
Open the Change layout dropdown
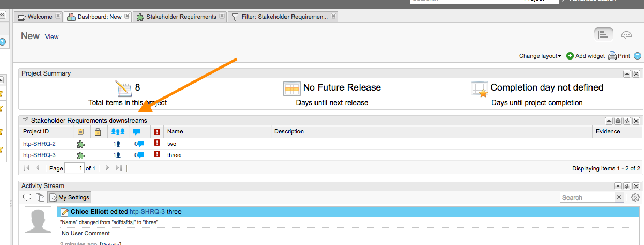click(x=540, y=56)
